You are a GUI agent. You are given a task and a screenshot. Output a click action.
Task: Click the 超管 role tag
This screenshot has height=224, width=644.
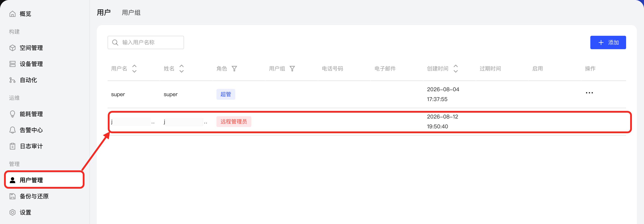[226, 94]
